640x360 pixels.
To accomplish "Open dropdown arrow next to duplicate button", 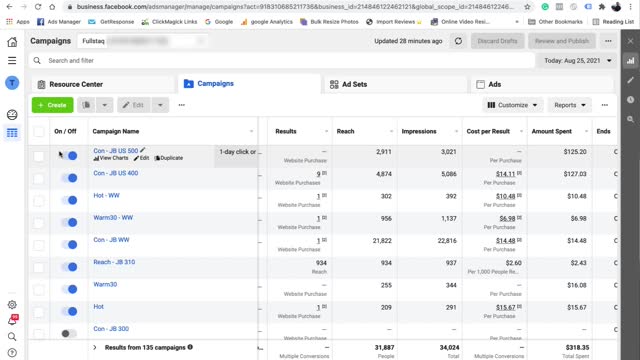I will pos(104,105).
